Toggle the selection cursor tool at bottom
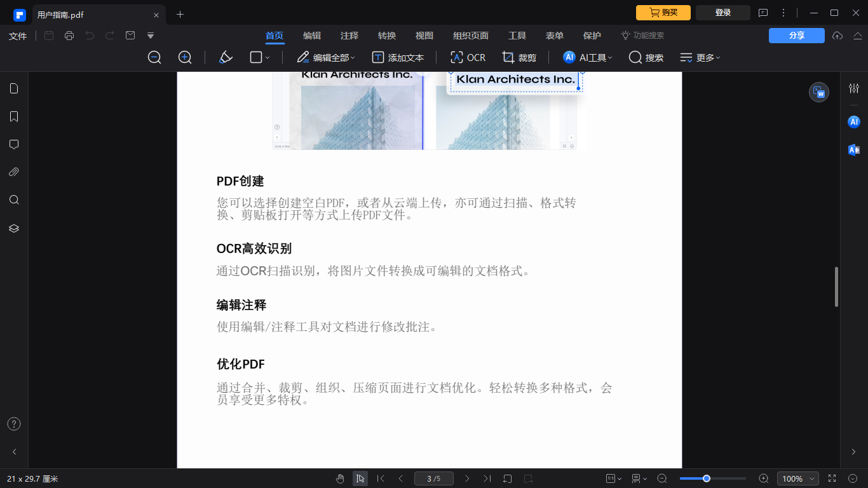This screenshot has width=868, height=488. click(x=360, y=478)
